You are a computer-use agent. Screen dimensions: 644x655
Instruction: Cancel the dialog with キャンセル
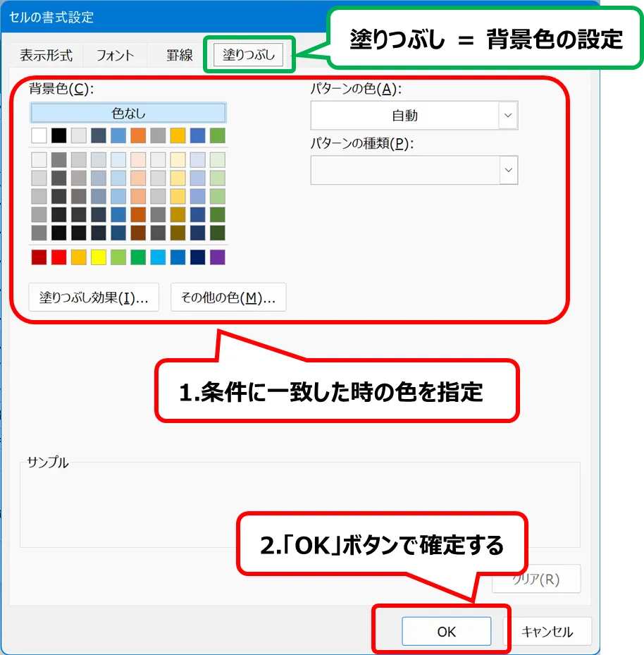tap(547, 632)
